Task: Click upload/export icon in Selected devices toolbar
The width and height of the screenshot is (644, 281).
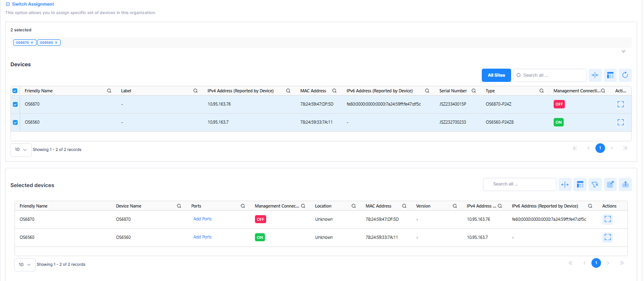Action: pos(625,184)
